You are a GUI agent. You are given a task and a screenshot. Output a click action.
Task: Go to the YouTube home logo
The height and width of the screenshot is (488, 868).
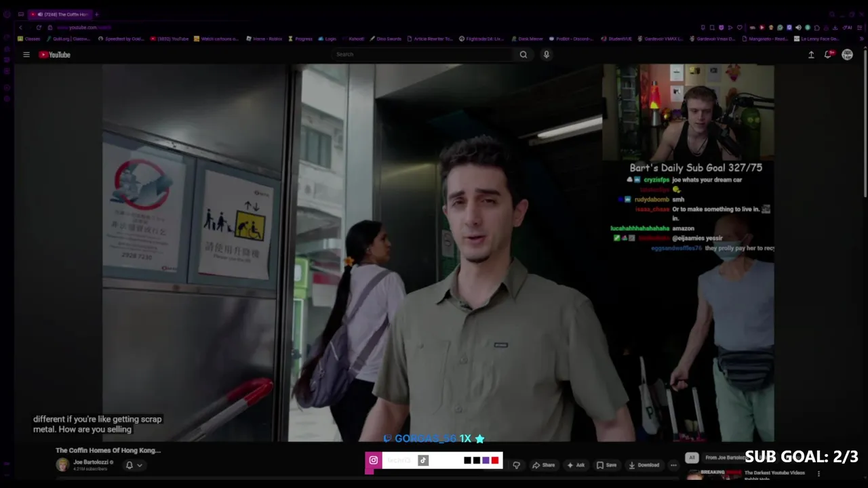[54, 55]
